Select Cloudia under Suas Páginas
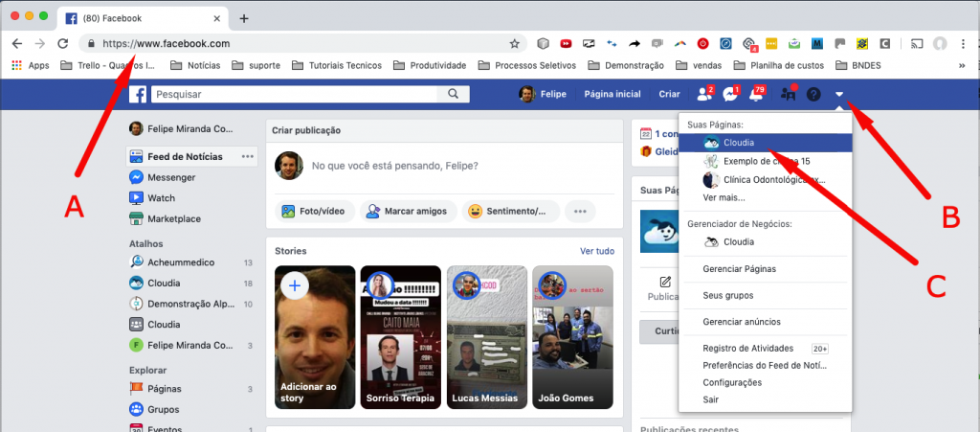 coord(766,143)
